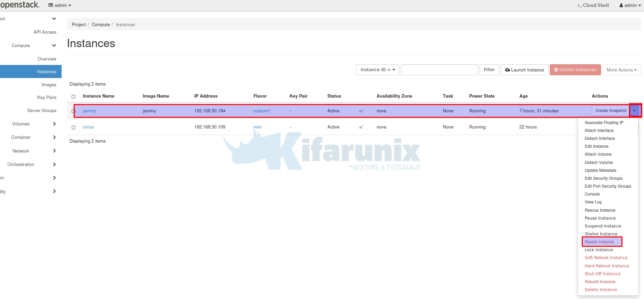
Task: Open the admin project dropdown at top left
Action: tap(60, 5)
